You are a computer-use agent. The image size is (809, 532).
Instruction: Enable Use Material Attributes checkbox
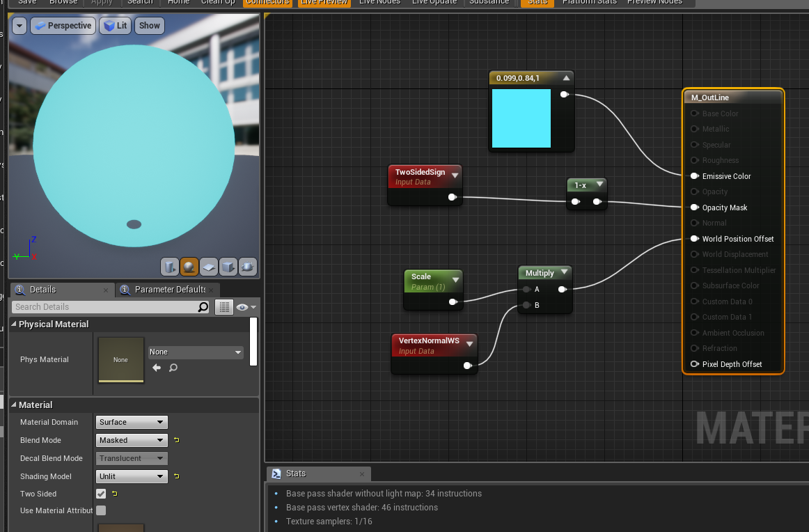coord(100,510)
